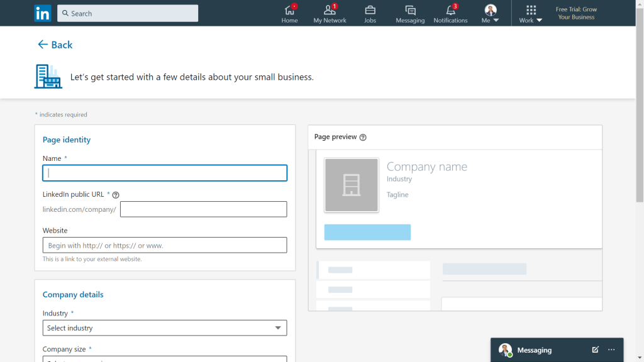The height and width of the screenshot is (362, 644).
Task: Focus the company Name input field
Action: [x=165, y=173]
